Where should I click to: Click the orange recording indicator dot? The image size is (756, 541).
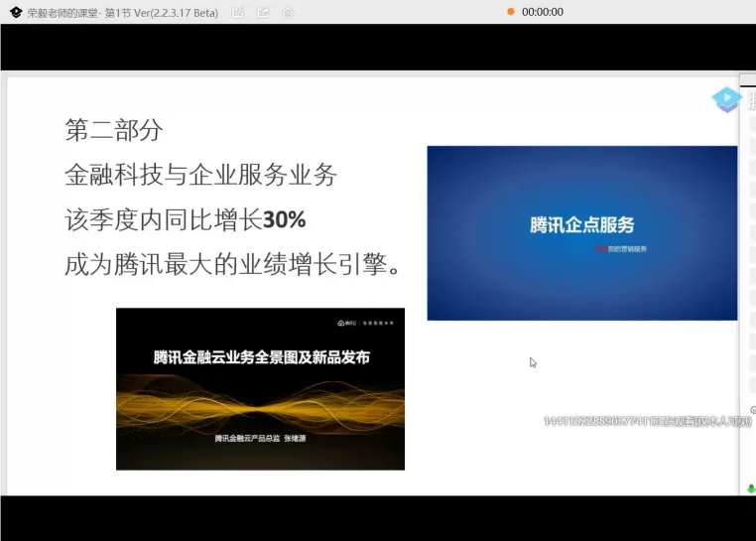[x=511, y=12]
